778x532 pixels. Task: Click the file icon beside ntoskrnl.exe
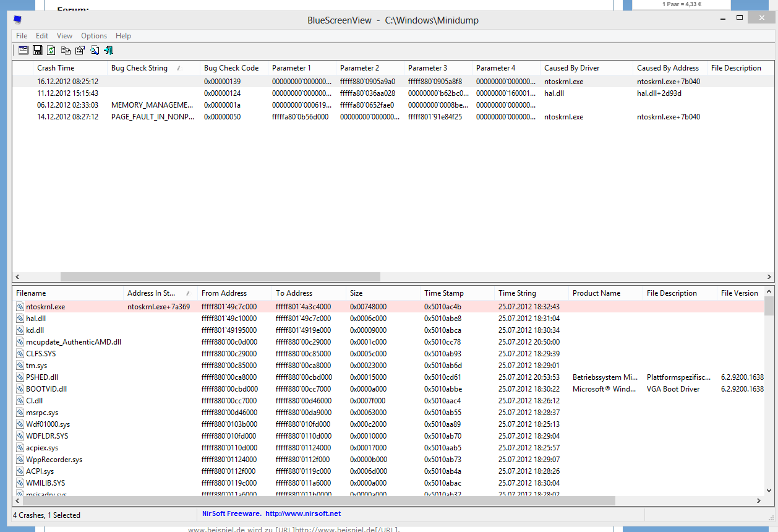point(20,306)
